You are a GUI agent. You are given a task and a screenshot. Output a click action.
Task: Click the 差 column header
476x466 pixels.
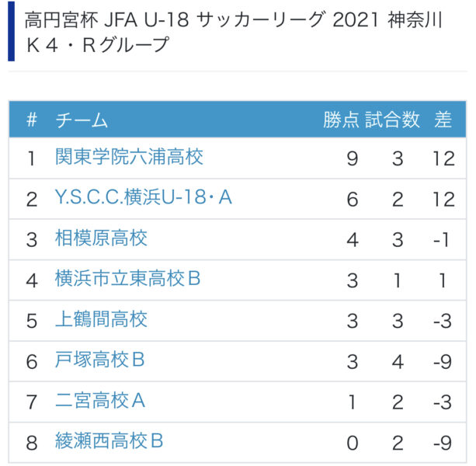click(x=443, y=120)
